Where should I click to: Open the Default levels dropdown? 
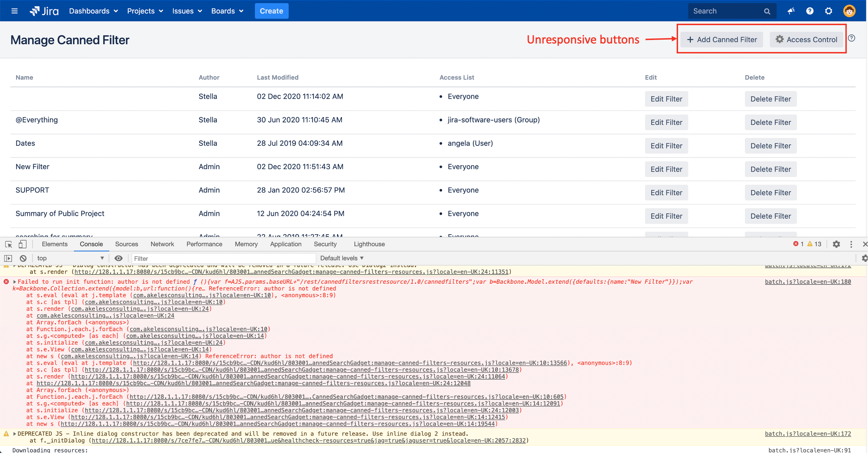tap(342, 259)
